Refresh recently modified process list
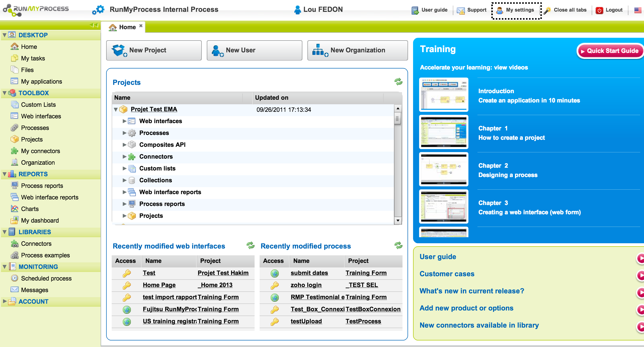Image resolution: width=644 pixels, height=347 pixels. (x=398, y=245)
